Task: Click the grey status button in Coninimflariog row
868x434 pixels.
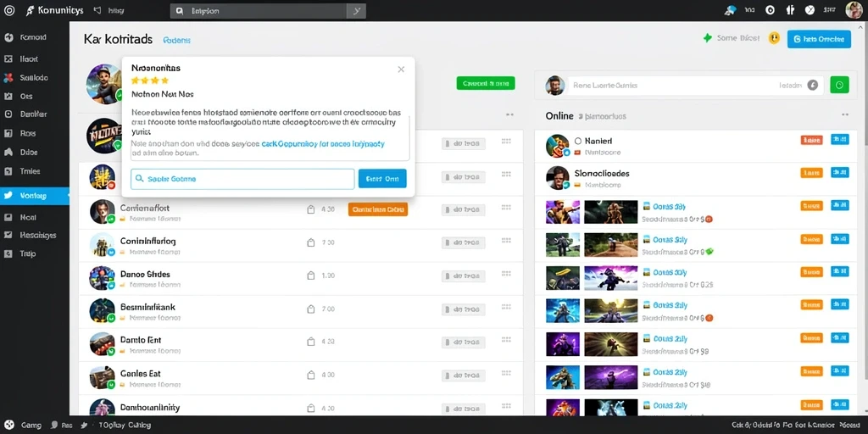Action: point(464,243)
